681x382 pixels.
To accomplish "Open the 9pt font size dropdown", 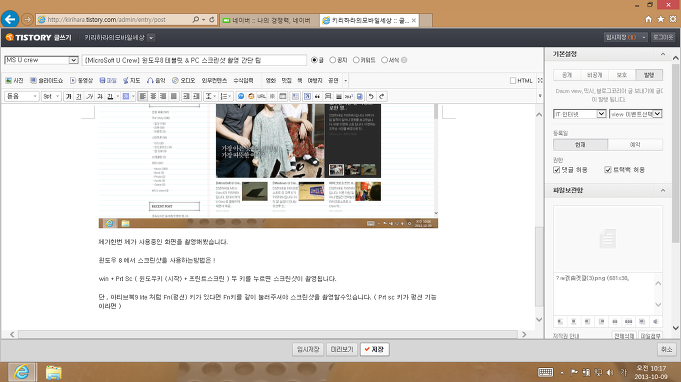I will 51,96.
